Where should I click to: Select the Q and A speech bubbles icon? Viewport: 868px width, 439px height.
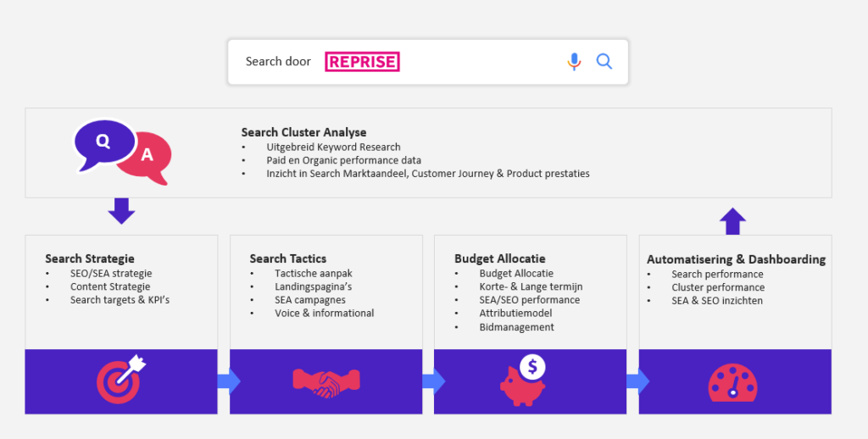tap(123, 152)
